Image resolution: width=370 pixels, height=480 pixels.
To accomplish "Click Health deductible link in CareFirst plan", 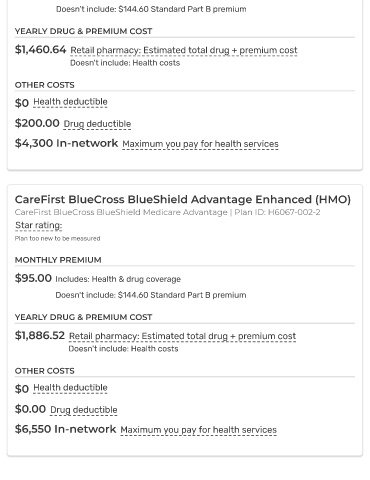I will tap(70, 388).
